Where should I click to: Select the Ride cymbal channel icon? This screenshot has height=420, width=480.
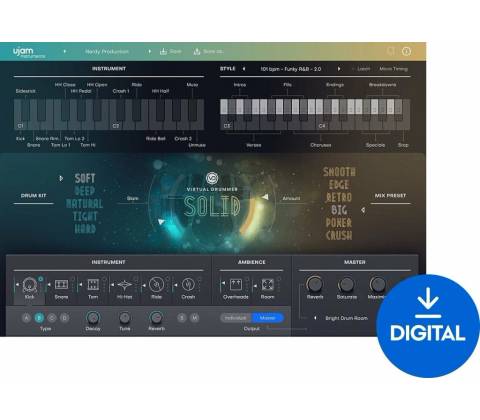156,284
